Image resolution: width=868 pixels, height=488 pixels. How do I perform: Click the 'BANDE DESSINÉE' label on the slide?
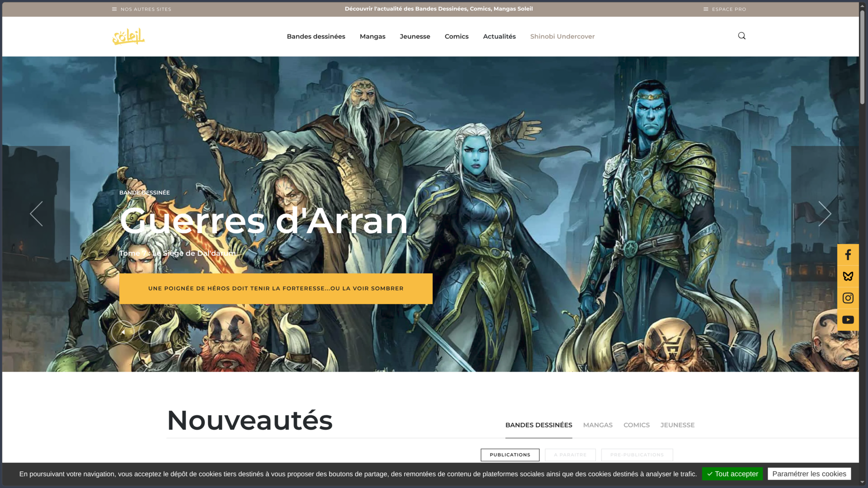coord(145,192)
